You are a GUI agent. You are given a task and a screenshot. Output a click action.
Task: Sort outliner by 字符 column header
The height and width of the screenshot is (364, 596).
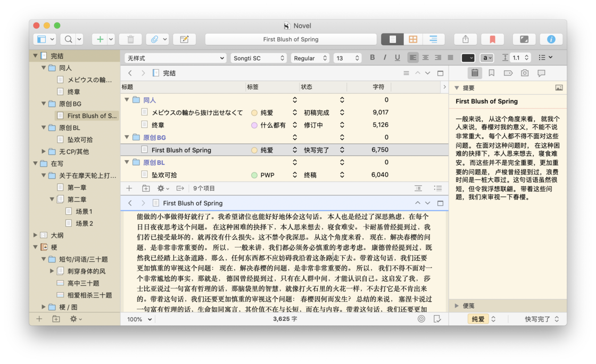coord(378,87)
